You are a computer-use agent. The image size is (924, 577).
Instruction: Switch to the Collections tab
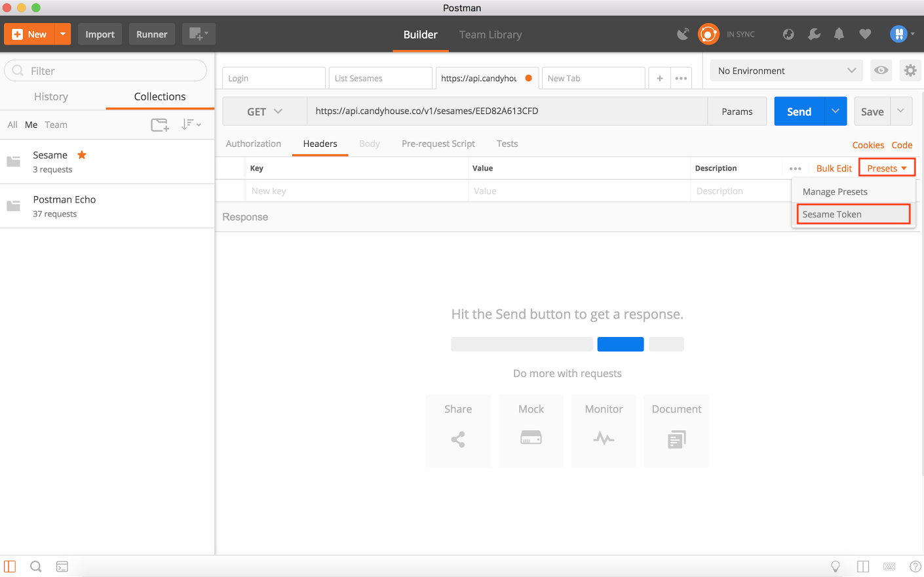coord(160,96)
